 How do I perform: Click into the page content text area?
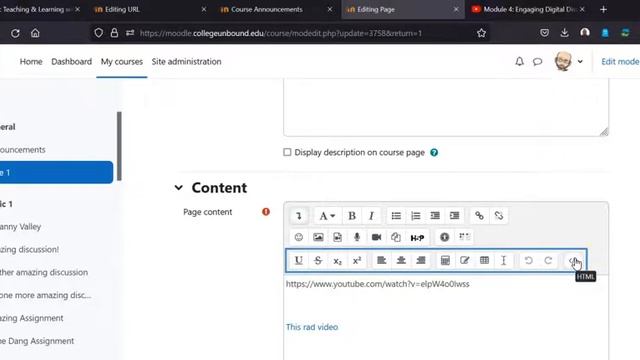(446, 318)
